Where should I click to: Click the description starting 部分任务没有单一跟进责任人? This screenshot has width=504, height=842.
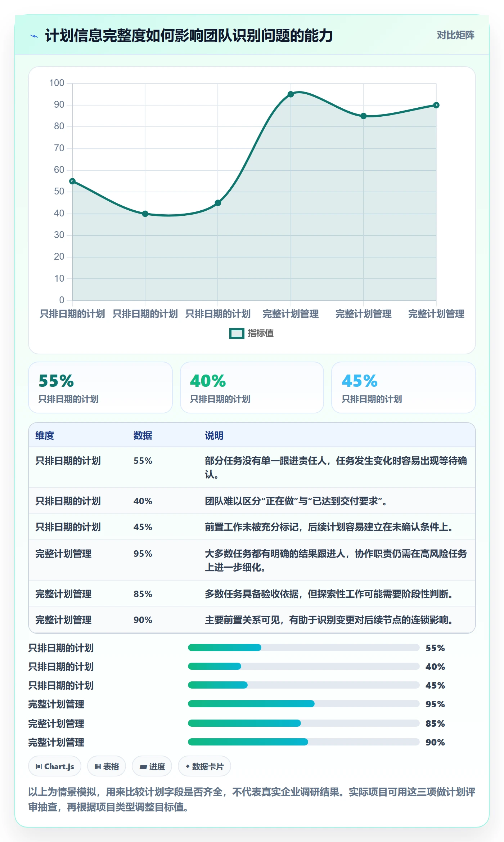336,467
